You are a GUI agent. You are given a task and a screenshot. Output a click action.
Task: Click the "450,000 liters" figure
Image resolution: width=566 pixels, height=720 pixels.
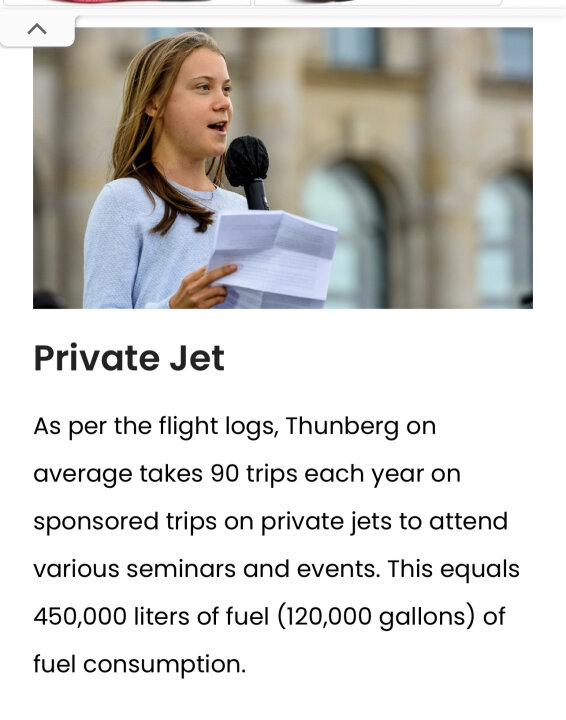112,617
